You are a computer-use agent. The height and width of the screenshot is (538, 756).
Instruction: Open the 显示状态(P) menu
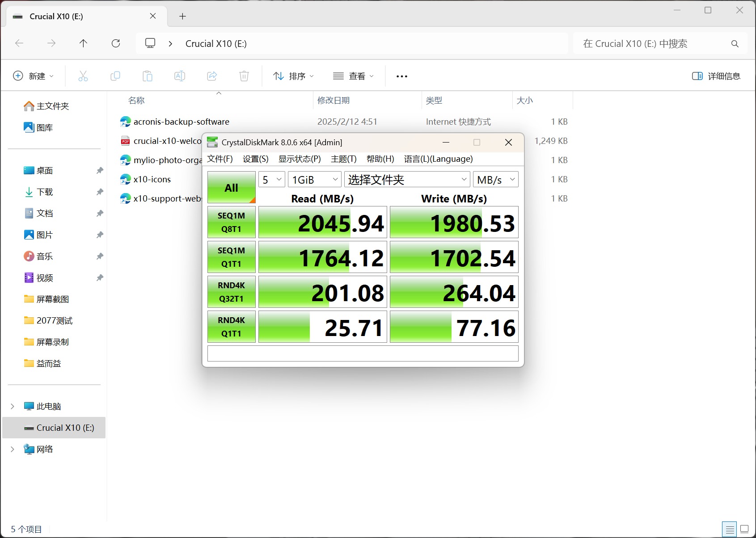[x=300, y=159]
